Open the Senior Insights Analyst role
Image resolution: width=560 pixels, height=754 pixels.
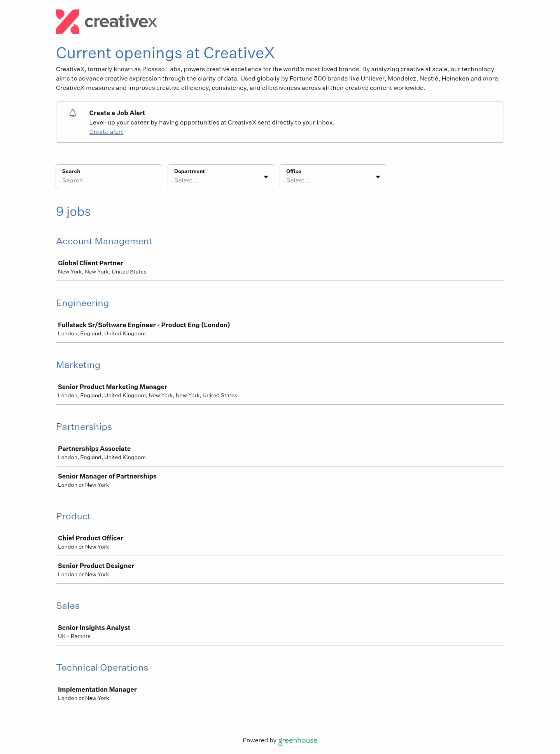[x=94, y=628]
